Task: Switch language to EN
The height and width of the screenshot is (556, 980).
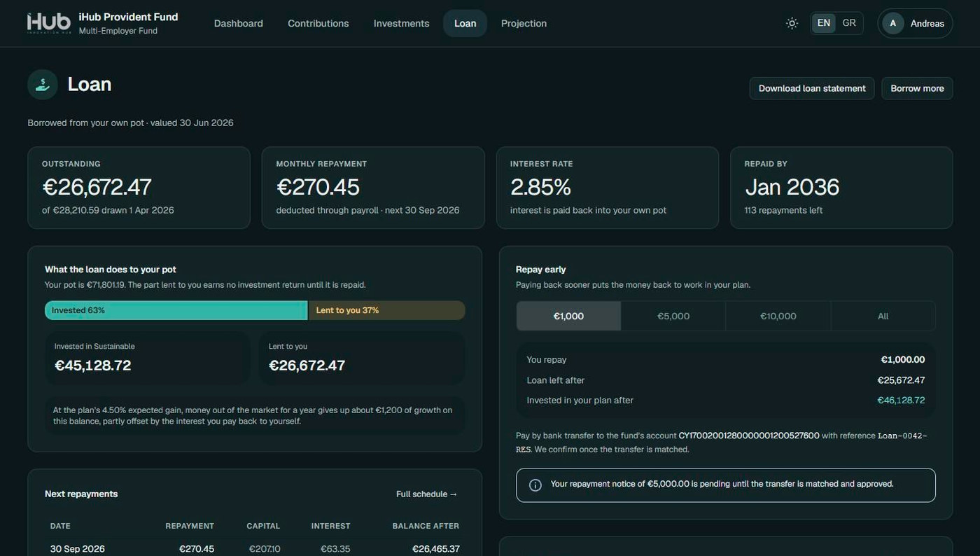Action: [824, 23]
